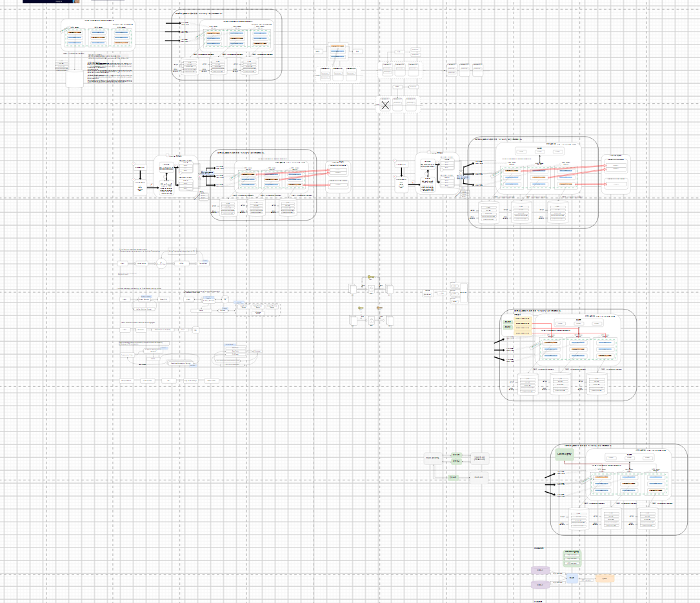This screenshot has height=603, width=700.
Task: Select the light blue square between the cylinders
Action: click(572, 578)
